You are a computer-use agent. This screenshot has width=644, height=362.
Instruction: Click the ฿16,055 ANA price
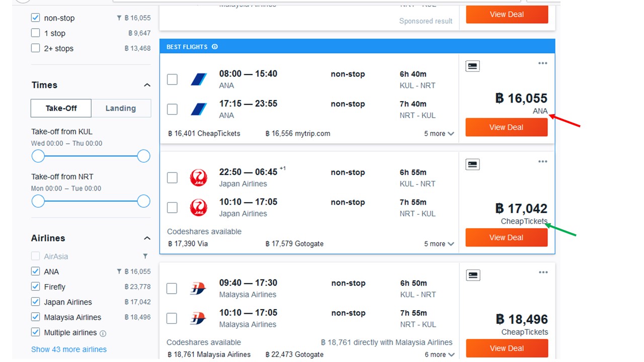521,98
